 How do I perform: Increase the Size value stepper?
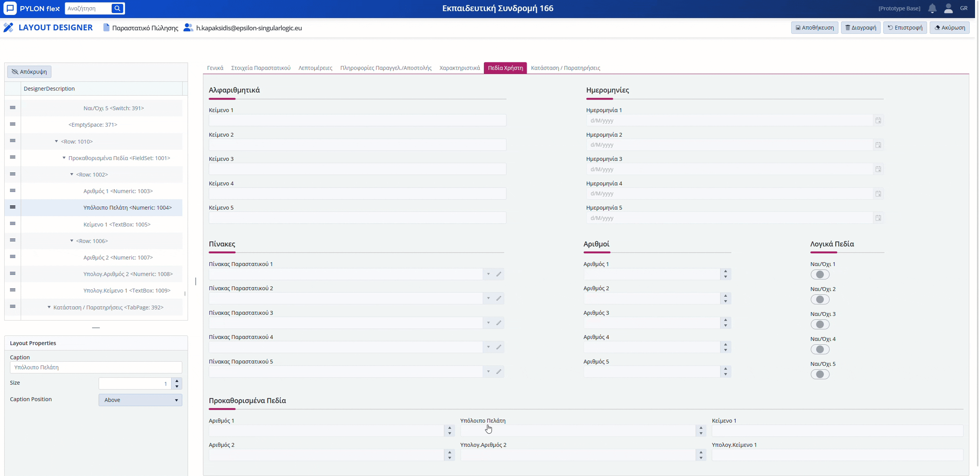[x=177, y=381]
